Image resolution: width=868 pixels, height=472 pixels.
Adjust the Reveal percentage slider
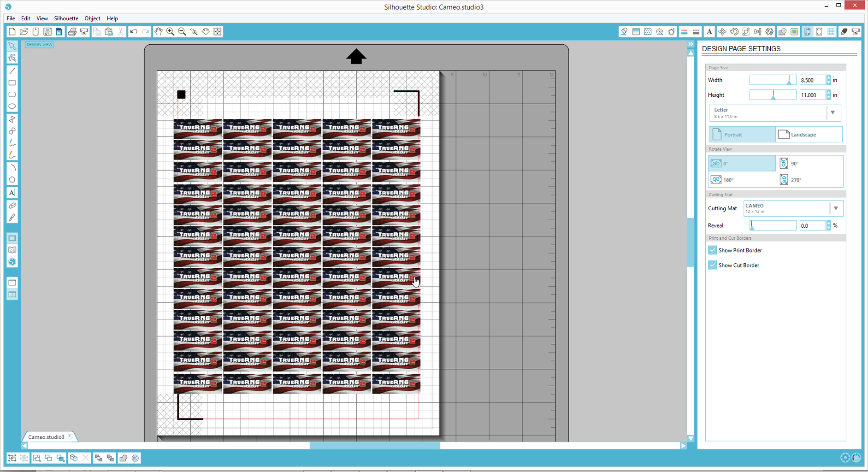(x=773, y=225)
